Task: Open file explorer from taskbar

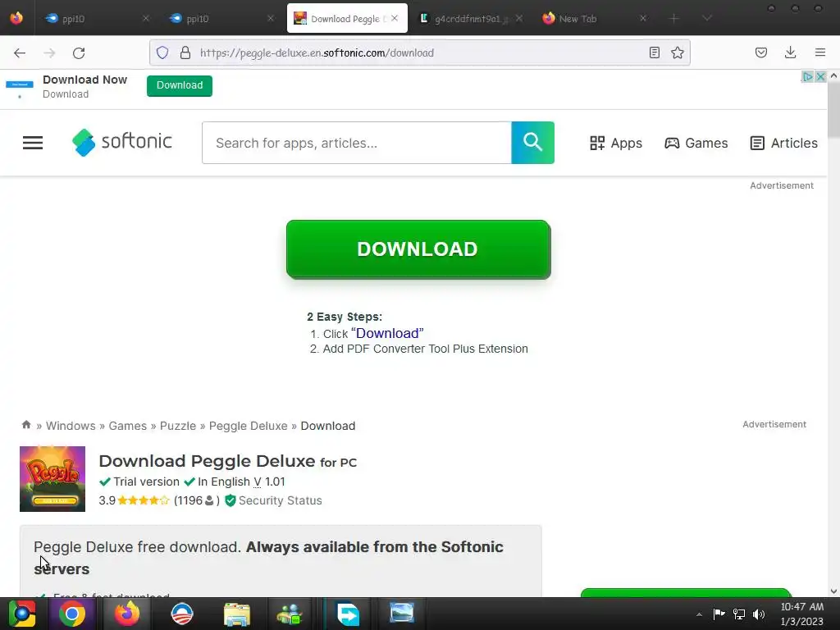Action: pos(237,614)
